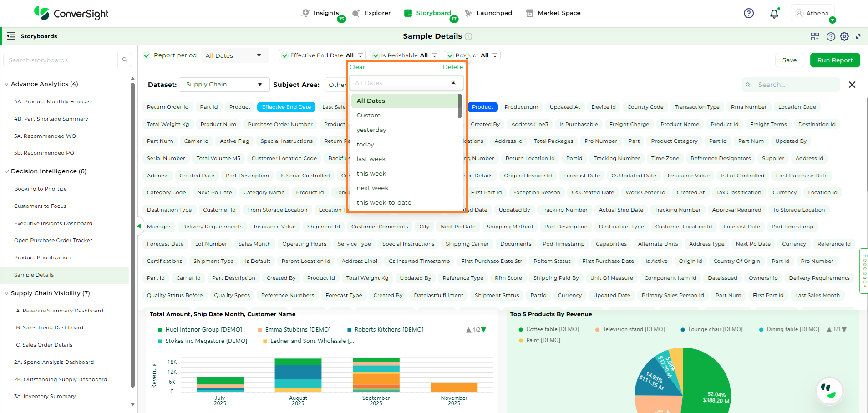
Task: Select 'last week' from date options
Action: [x=371, y=159]
